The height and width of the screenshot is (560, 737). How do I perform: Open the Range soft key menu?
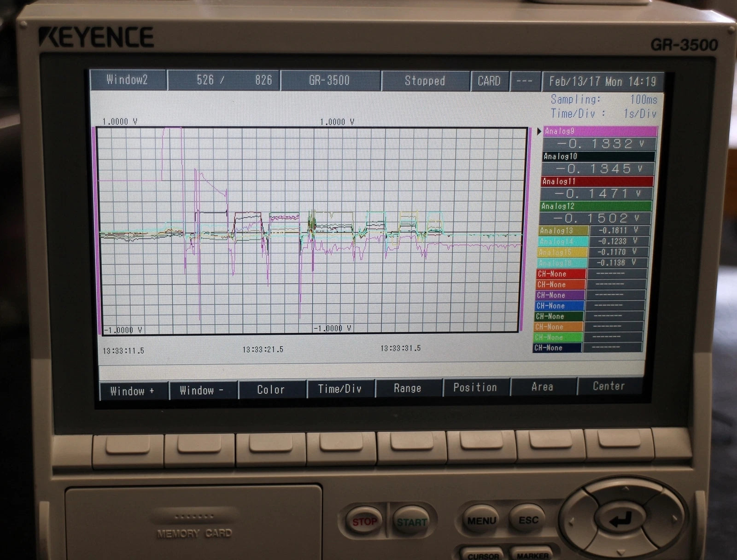pos(407,388)
